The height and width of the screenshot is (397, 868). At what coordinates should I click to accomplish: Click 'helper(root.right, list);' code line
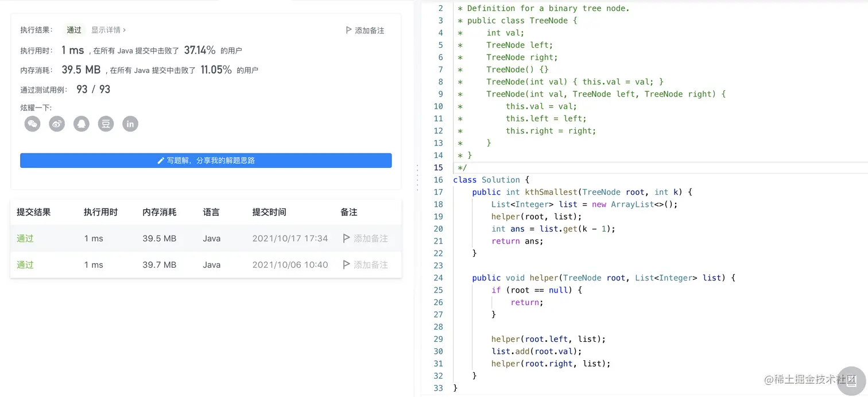pos(551,363)
